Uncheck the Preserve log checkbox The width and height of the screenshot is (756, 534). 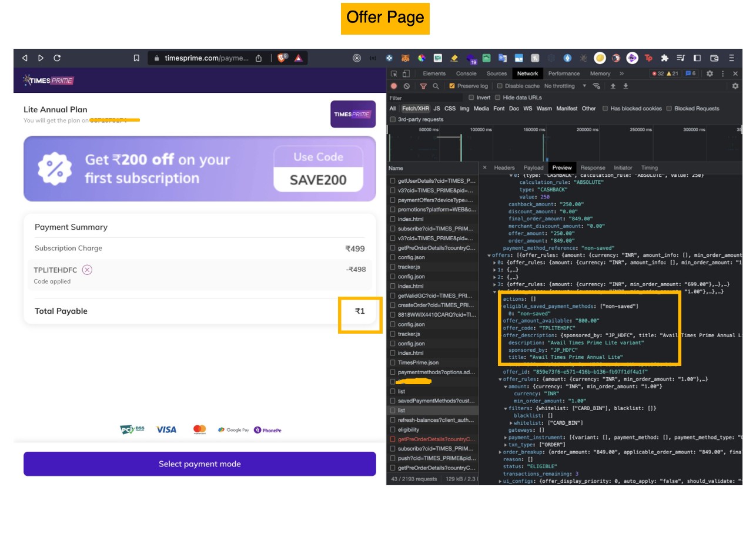coord(452,86)
